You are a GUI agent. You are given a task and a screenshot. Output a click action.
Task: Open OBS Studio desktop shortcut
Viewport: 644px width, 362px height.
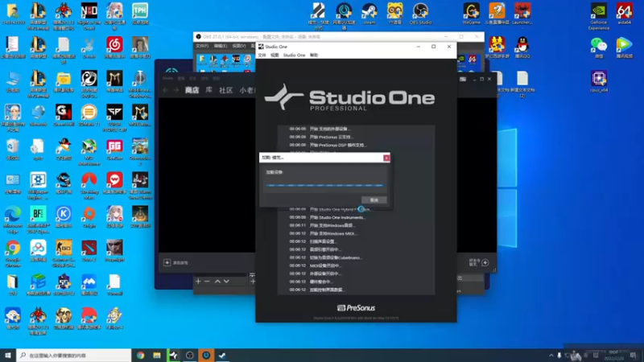pos(420,13)
